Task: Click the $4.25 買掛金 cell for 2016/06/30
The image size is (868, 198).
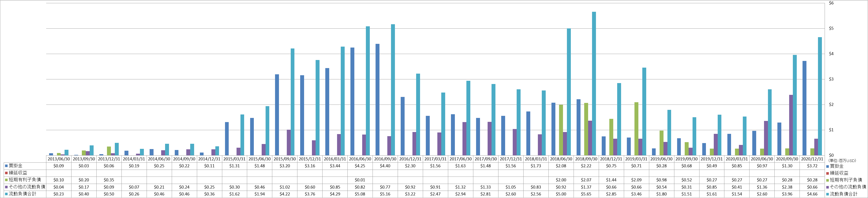Action: click(x=360, y=166)
